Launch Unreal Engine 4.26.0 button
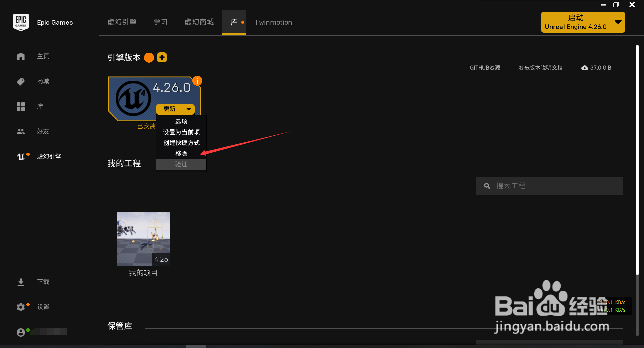 576,22
